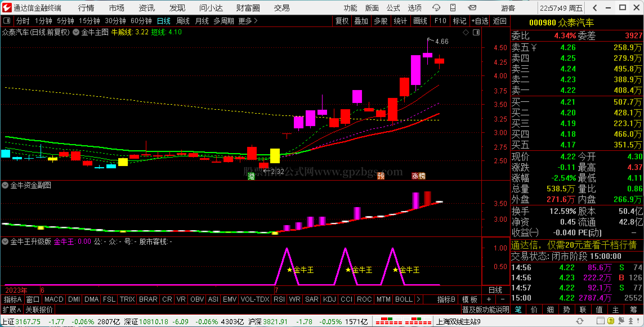Open the 交易 menu

[282, 8]
